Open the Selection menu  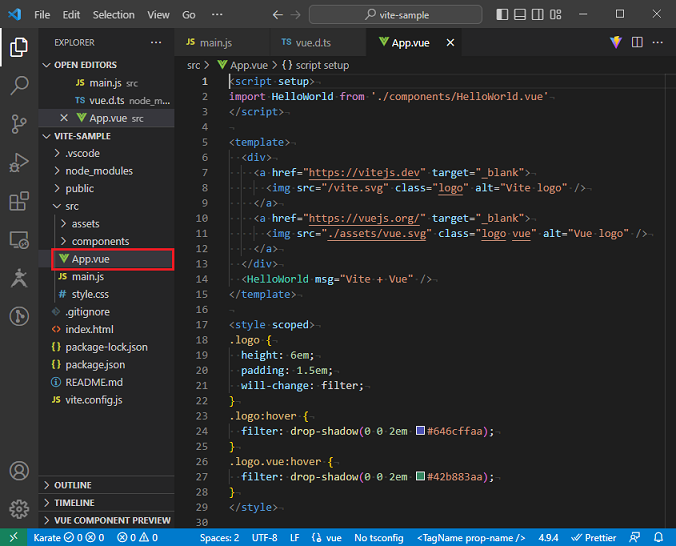[x=113, y=15]
